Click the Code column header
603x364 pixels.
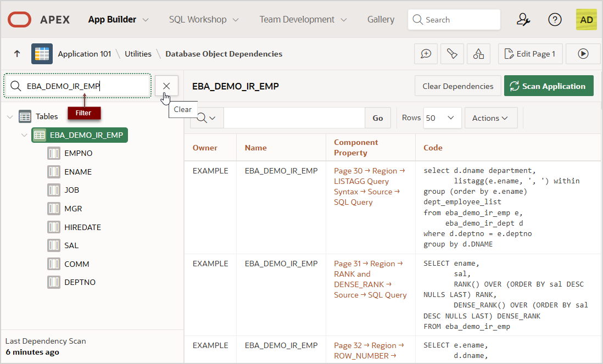[x=433, y=148]
